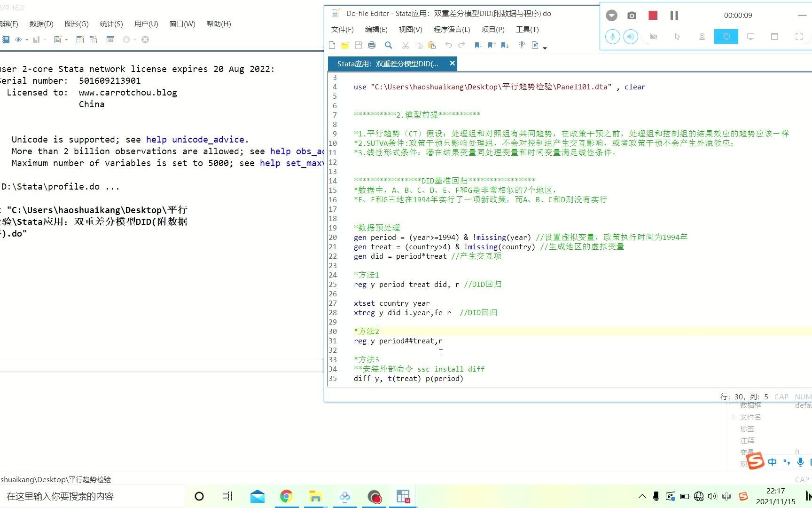Open a do-file with yellow folder icon
812x508 pixels.
coord(345,45)
